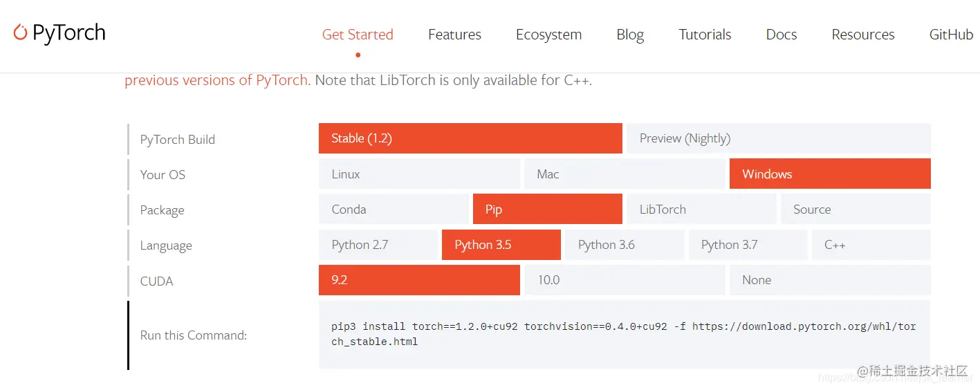This screenshot has width=980, height=390.
Task: Follow the previous versions of PyTorch link
Action: [x=216, y=80]
